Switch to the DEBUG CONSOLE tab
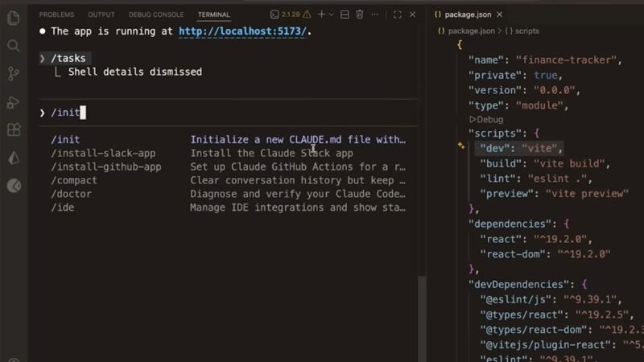644x362 pixels. pos(156,14)
